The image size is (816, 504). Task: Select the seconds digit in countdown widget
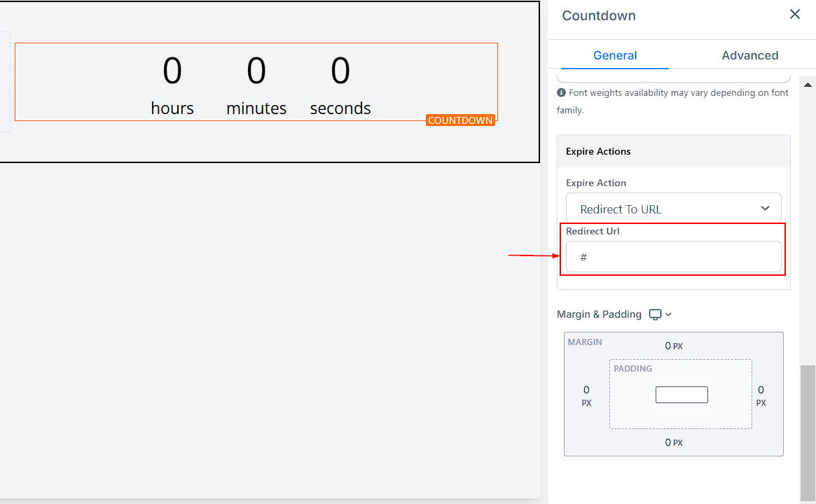pos(340,71)
